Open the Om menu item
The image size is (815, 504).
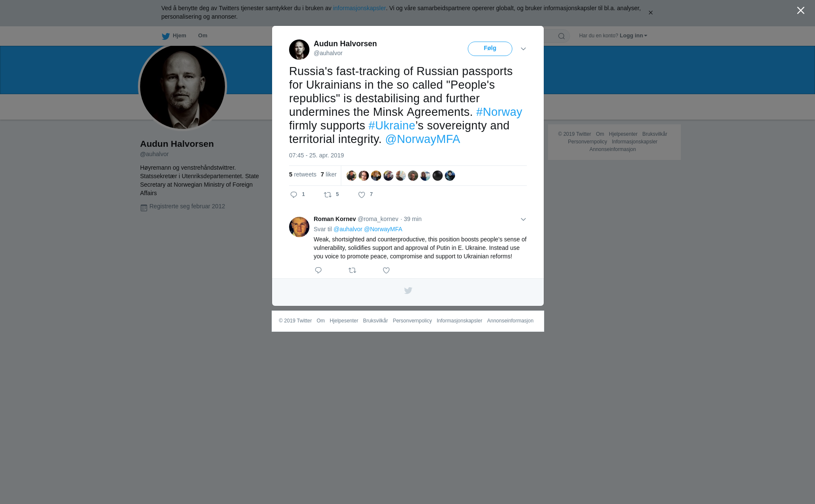pyautogui.click(x=203, y=36)
